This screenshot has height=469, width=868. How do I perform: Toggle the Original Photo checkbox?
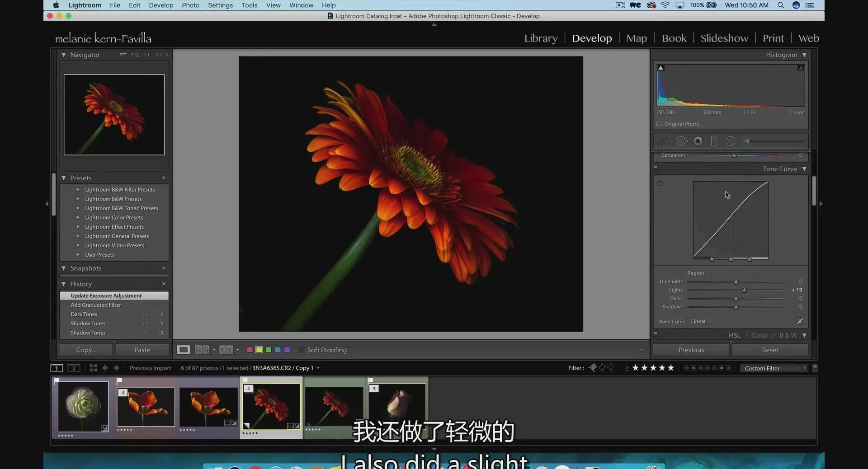tap(659, 124)
